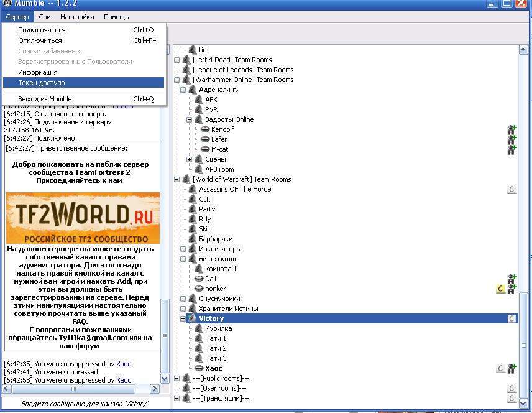Expand the Снусмумрики channel
The width and height of the screenshot is (532, 413).
point(183,299)
